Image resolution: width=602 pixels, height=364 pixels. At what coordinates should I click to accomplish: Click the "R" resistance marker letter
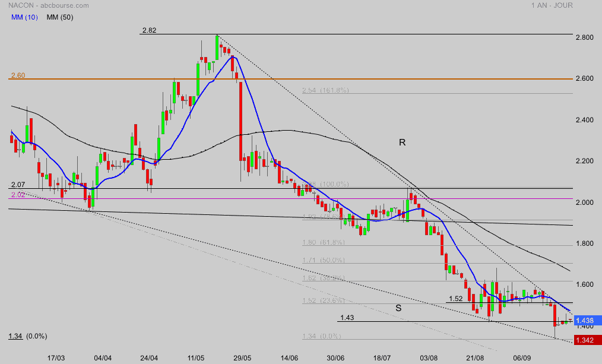[x=403, y=143]
